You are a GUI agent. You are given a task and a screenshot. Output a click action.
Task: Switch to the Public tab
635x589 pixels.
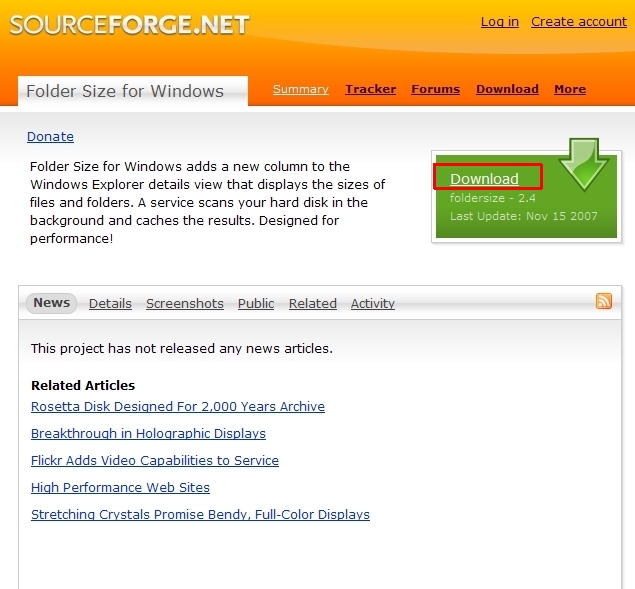[256, 303]
